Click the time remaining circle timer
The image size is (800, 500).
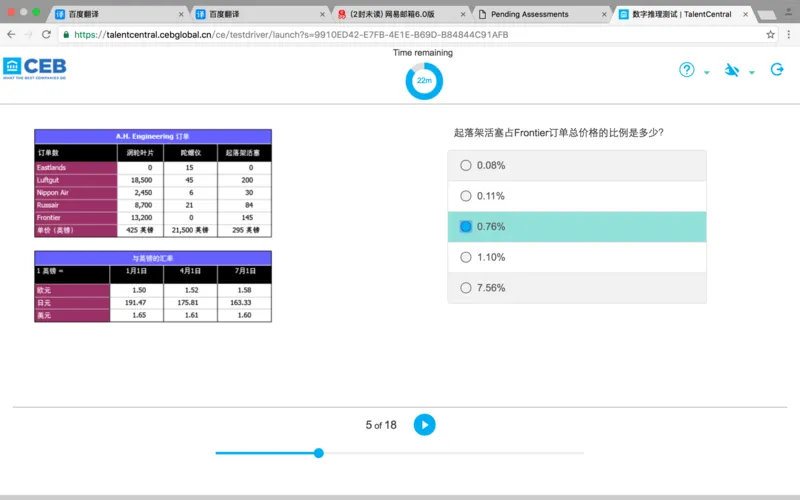[424, 81]
